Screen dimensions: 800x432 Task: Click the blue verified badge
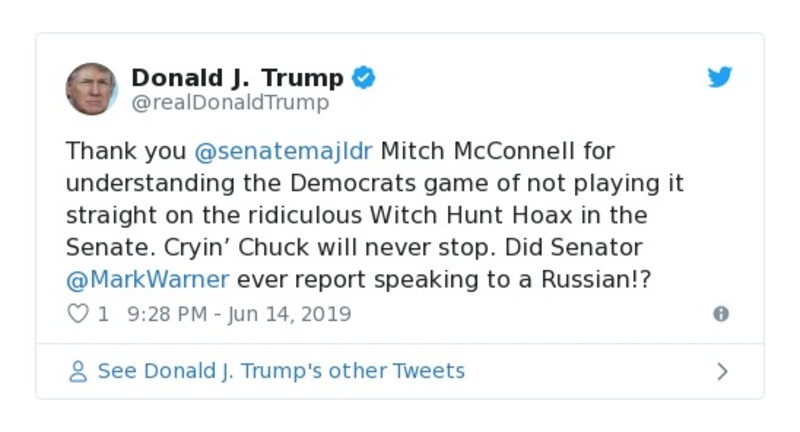tap(364, 78)
